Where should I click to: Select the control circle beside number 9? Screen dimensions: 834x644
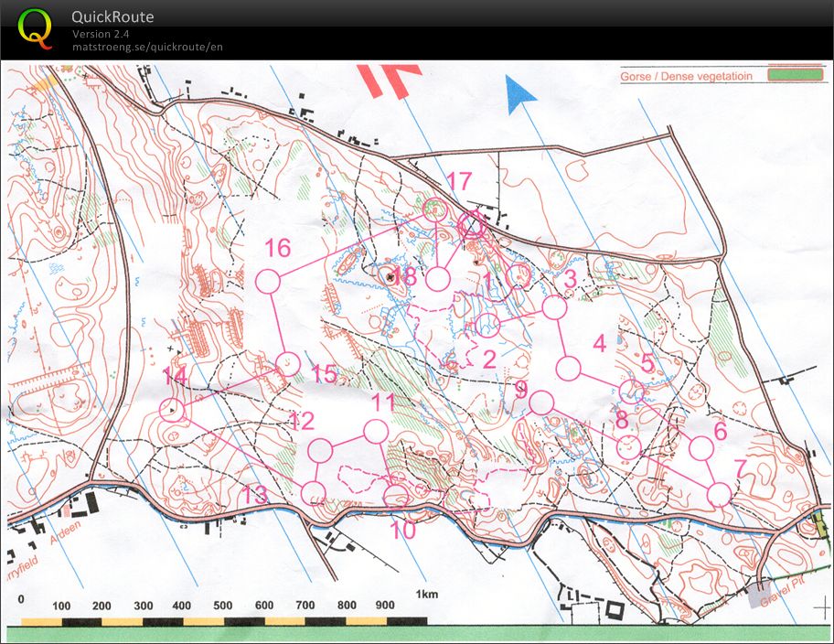541,402
